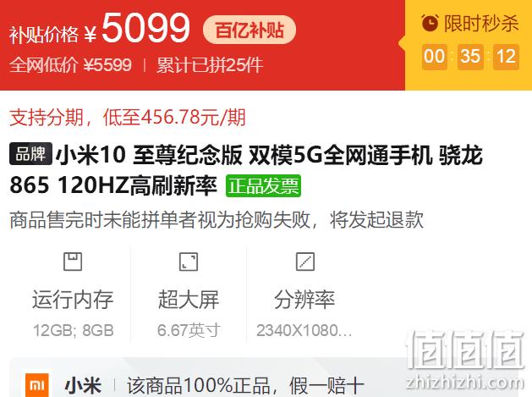Click the 全网低价 ¥5599 text
This screenshot has width=532, height=397.
point(70,65)
